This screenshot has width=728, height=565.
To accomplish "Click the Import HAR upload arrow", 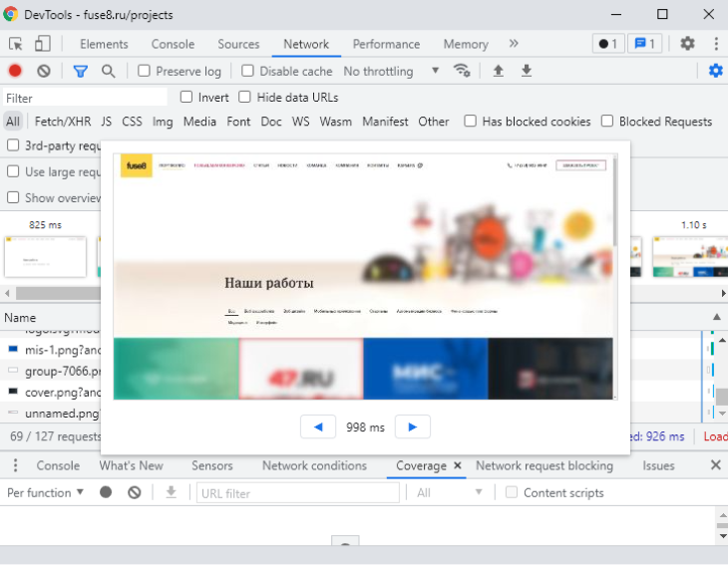I will click(499, 71).
